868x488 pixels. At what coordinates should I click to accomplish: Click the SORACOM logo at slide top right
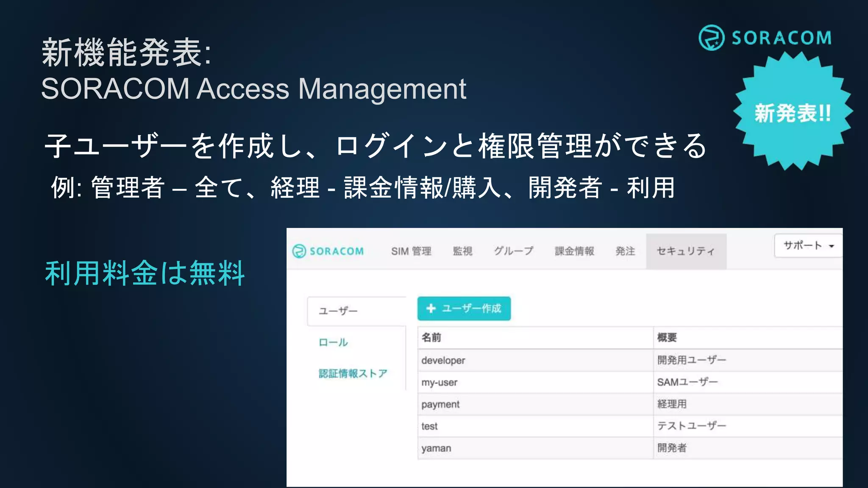click(x=765, y=38)
